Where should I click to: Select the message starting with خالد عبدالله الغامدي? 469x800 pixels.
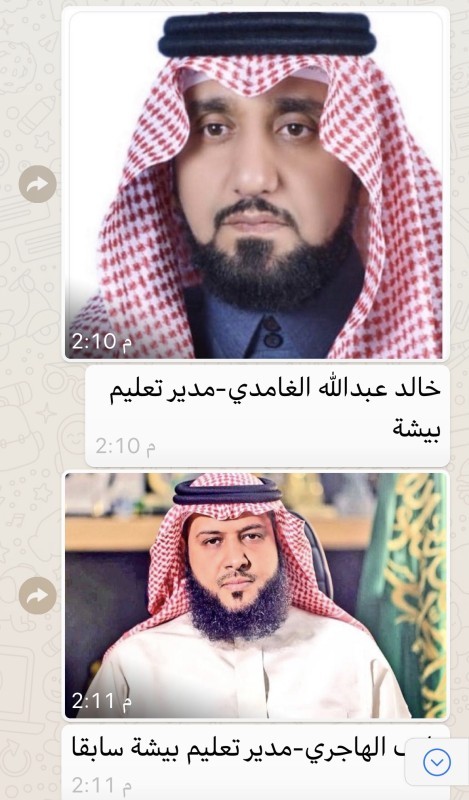point(267,416)
